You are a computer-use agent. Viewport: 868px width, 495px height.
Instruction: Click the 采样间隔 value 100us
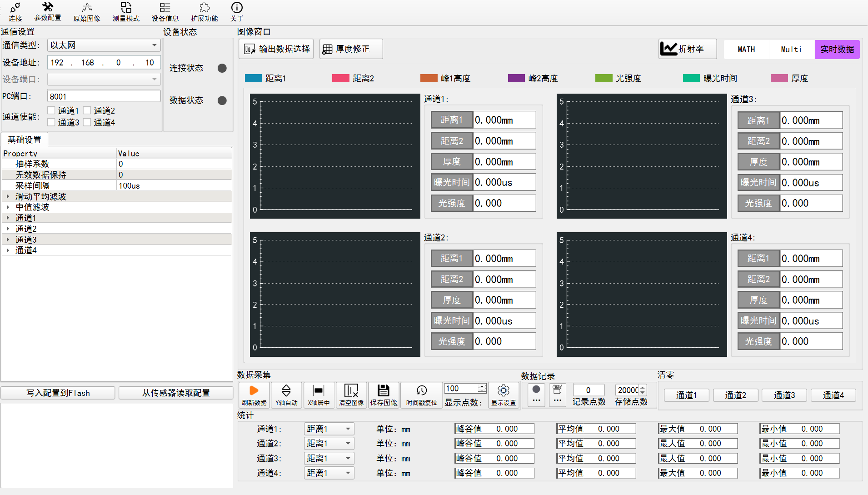[129, 186]
